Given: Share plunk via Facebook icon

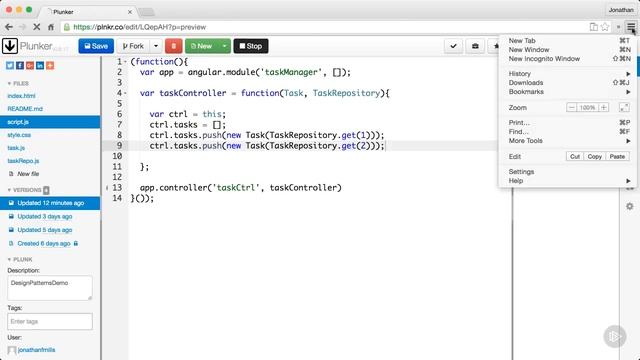Looking at the screenshot, I should (20, 65).
